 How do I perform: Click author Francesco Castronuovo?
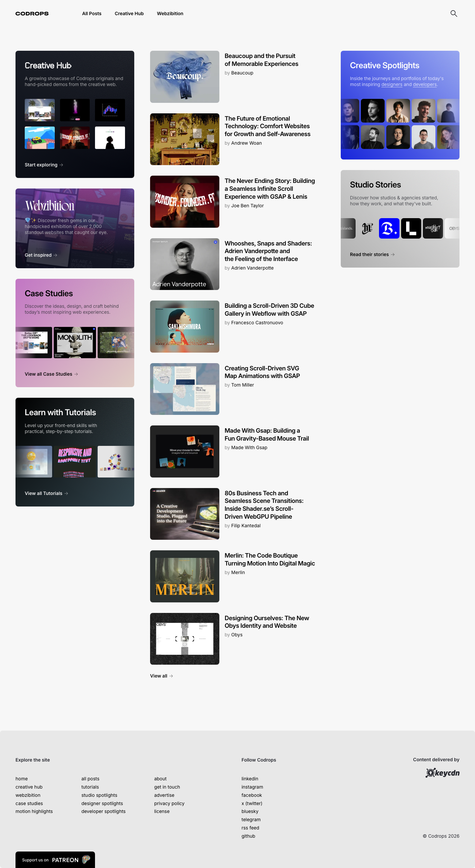point(257,323)
